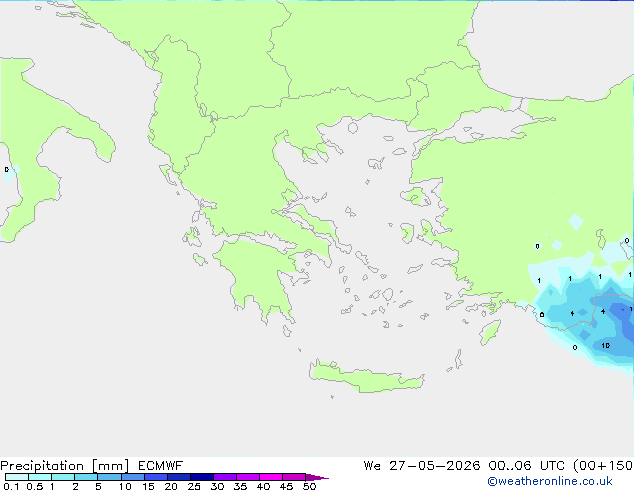Click the Peloponnese peninsula on map

[x=259, y=279]
